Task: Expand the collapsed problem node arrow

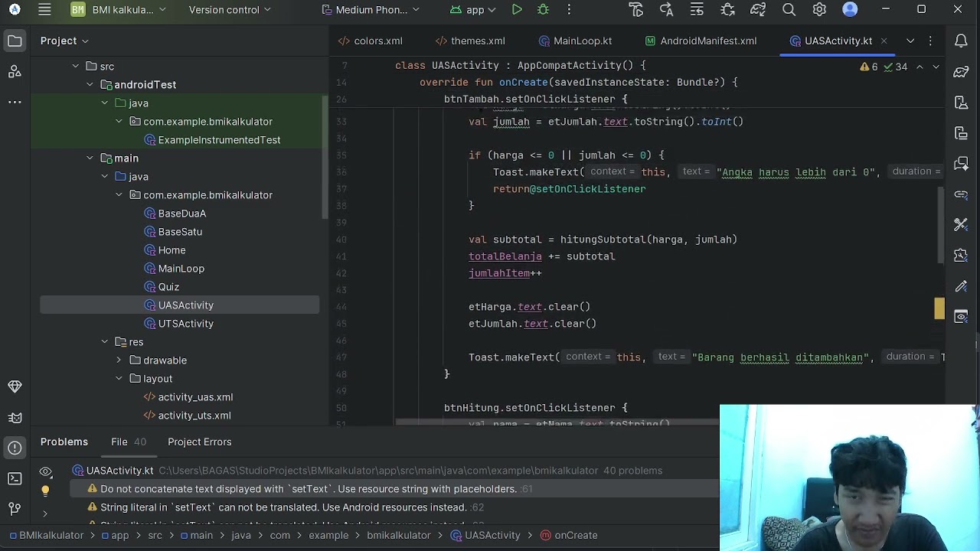Action: pyautogui.click(x=45, y=514)
